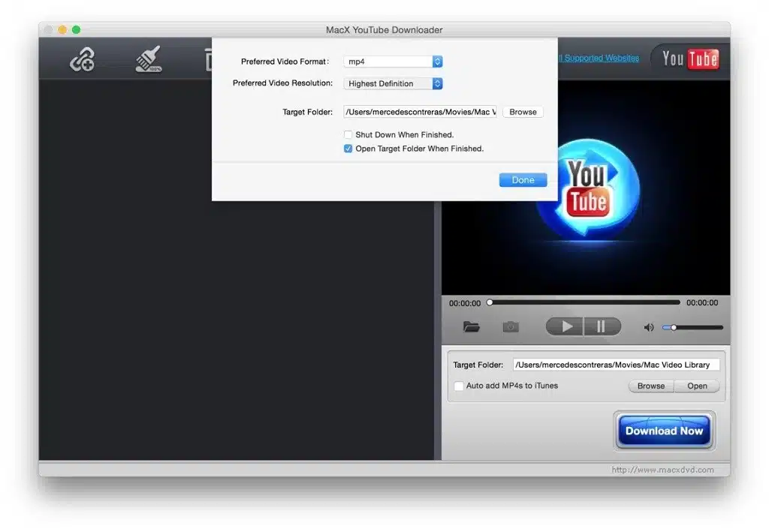
Task: Open the All Supported Websites link
Action: [599, 57]
